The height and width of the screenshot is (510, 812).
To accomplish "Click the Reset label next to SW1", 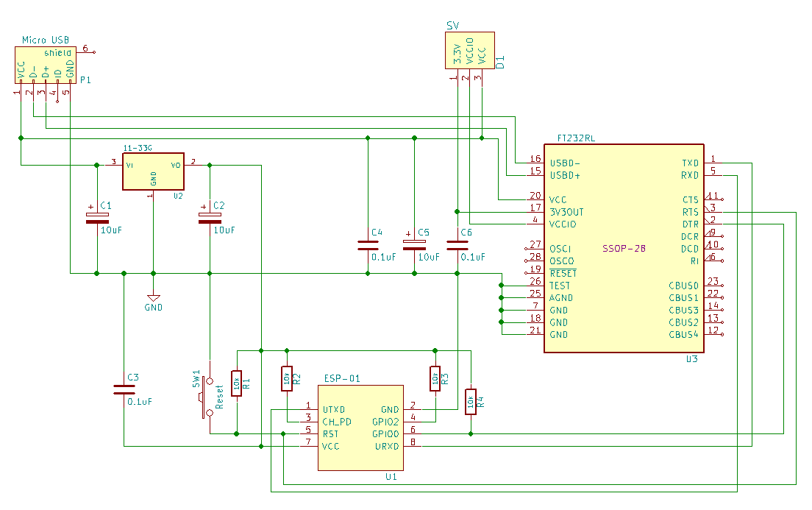I will [220, 397].
